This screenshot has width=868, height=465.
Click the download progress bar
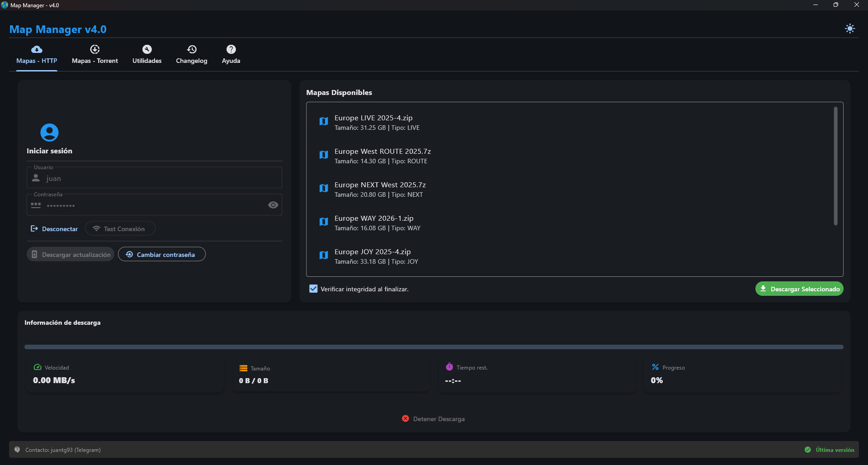coord(434,347)
